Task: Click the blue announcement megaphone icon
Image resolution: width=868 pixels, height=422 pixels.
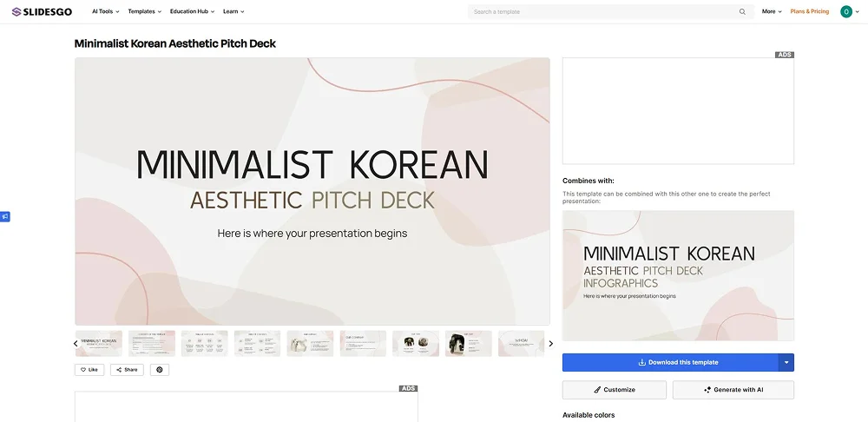Action: [4, 216]
